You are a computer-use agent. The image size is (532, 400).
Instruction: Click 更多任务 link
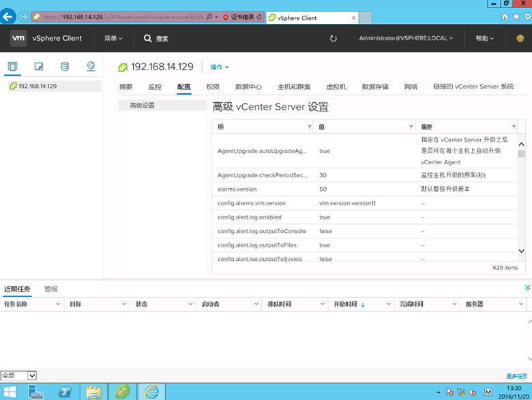(x=516, y=376)
